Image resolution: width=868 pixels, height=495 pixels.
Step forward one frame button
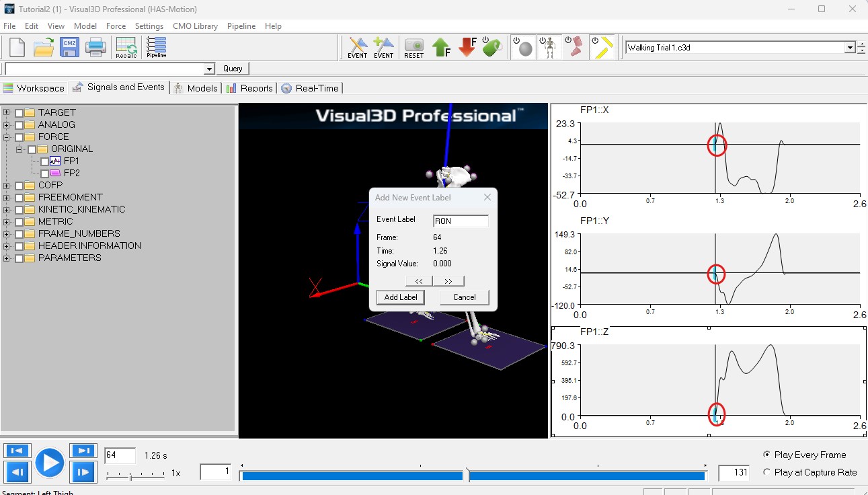point(83,472)
